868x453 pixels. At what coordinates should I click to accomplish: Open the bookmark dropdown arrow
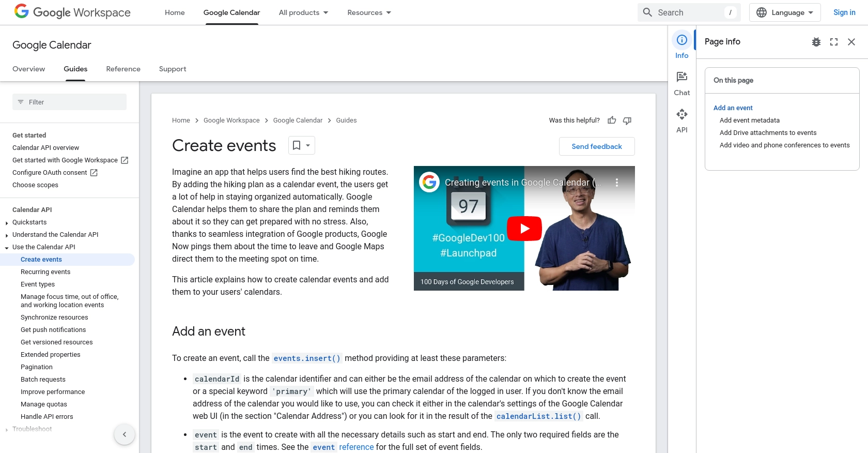[308, 145]
